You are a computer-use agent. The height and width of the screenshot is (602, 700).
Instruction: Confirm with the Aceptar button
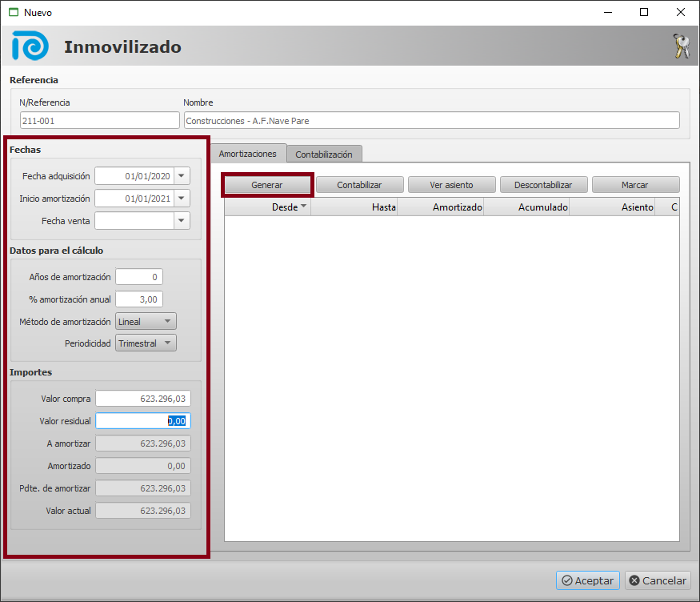pos(587,581)
